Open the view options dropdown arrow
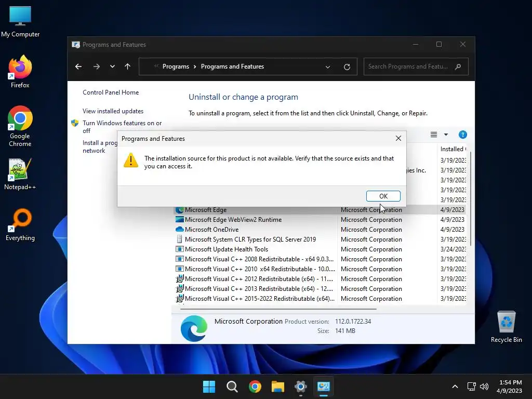The width and height of the screenshot is (532, 399). [446, 135]
